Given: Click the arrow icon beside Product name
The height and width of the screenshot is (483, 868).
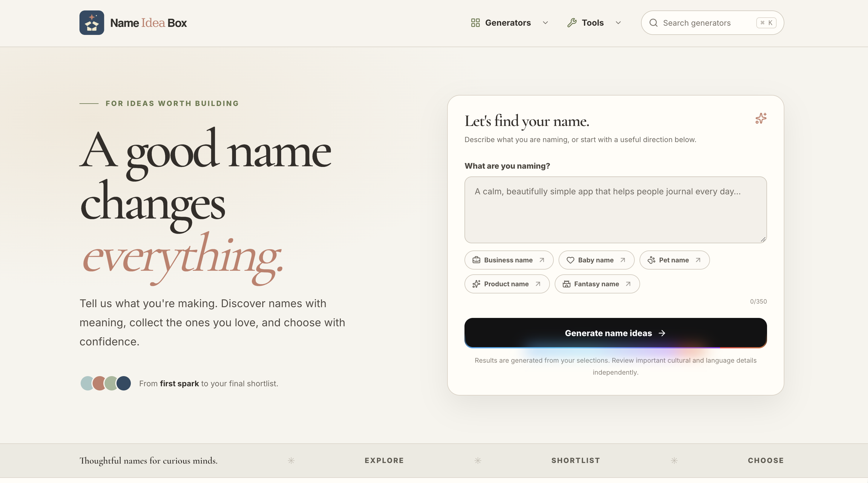Looking at the screenshot, I should (538, 284).
